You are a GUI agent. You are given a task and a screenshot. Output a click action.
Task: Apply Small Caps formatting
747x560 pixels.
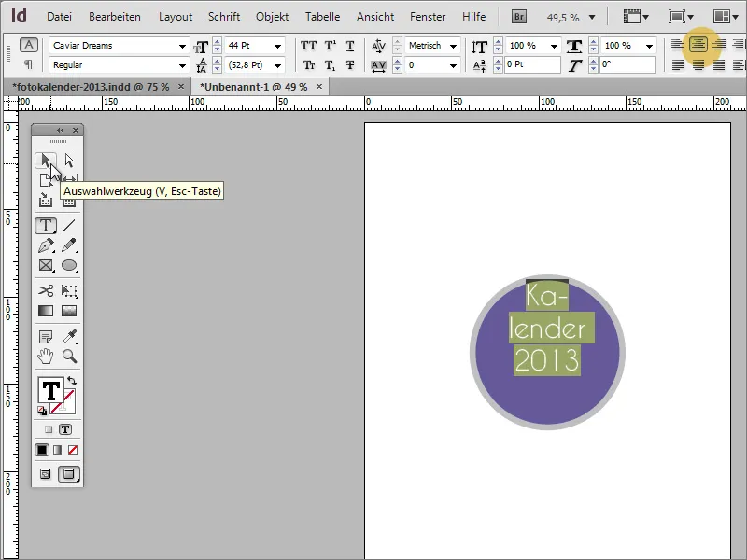[309, 65]
